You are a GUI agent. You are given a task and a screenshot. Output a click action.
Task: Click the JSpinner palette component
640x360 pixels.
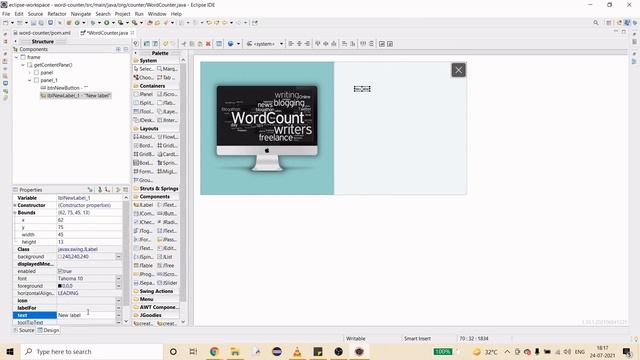[x=144, y=257]
